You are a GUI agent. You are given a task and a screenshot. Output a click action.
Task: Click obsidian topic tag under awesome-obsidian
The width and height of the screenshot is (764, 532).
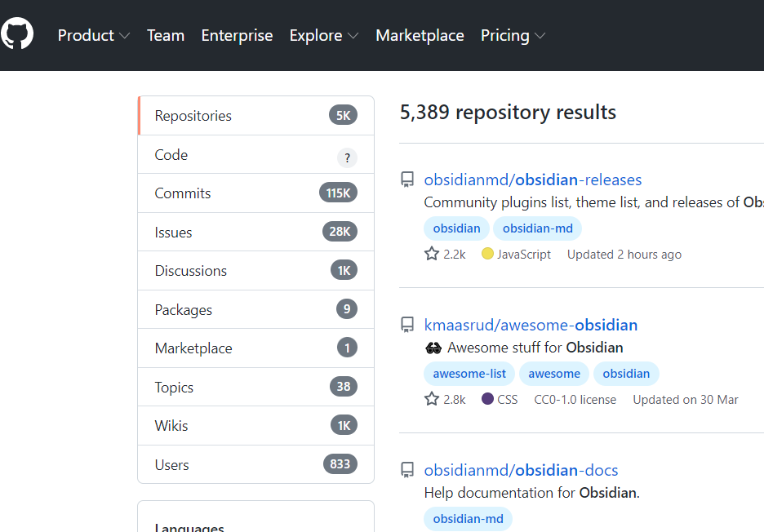pyautogui.click(x=626, y=374)
